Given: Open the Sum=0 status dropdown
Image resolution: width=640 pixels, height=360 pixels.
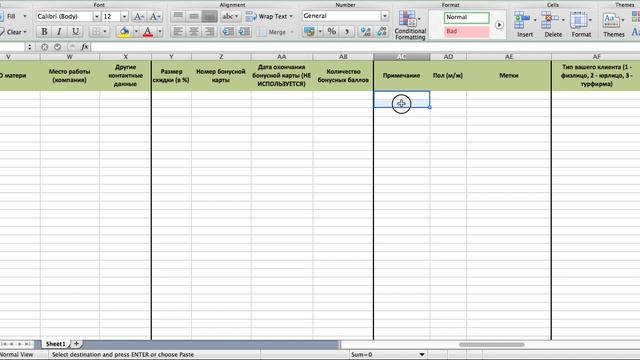Looking at the screenshot, I should point(422,355).
